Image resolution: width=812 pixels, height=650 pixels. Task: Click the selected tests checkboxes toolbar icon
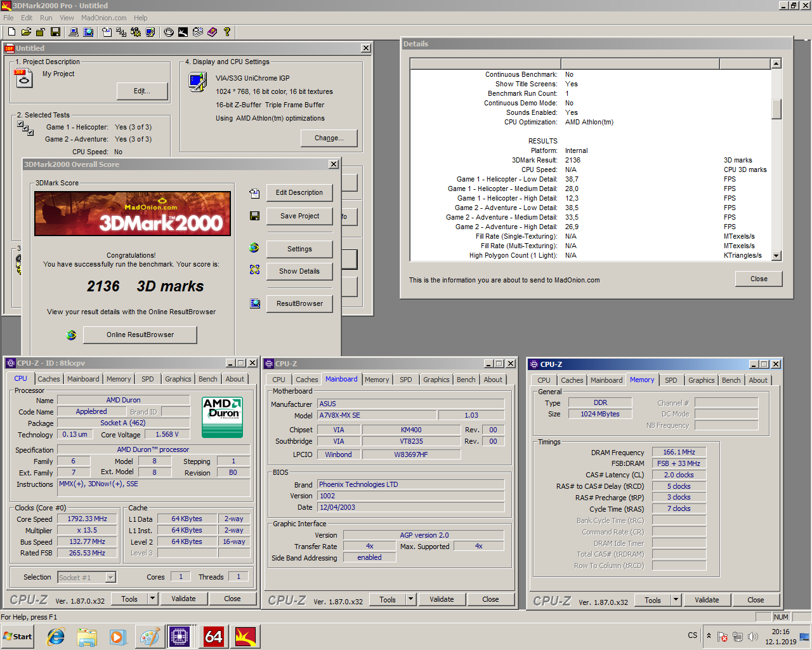[x=121, y=32]
